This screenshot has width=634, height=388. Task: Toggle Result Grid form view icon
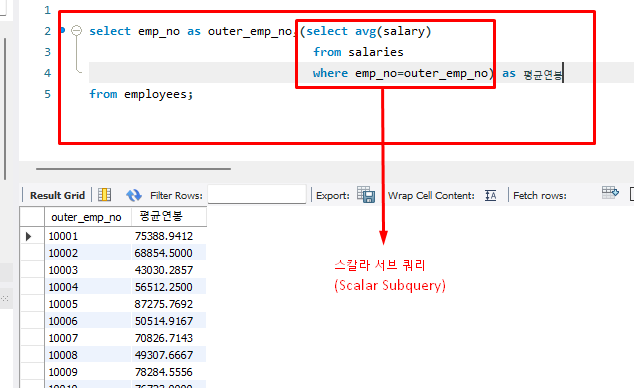tap(104, 195)
